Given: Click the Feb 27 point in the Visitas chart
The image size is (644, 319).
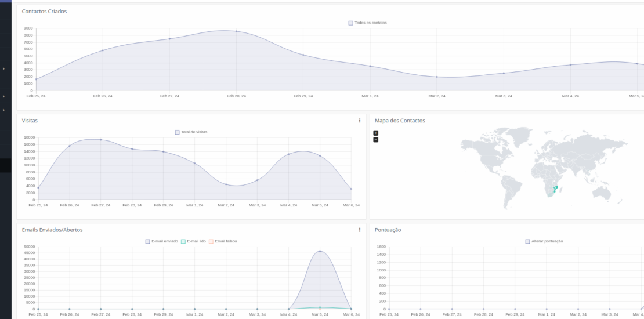Looking at the screenshot, I should coord(101,140).
